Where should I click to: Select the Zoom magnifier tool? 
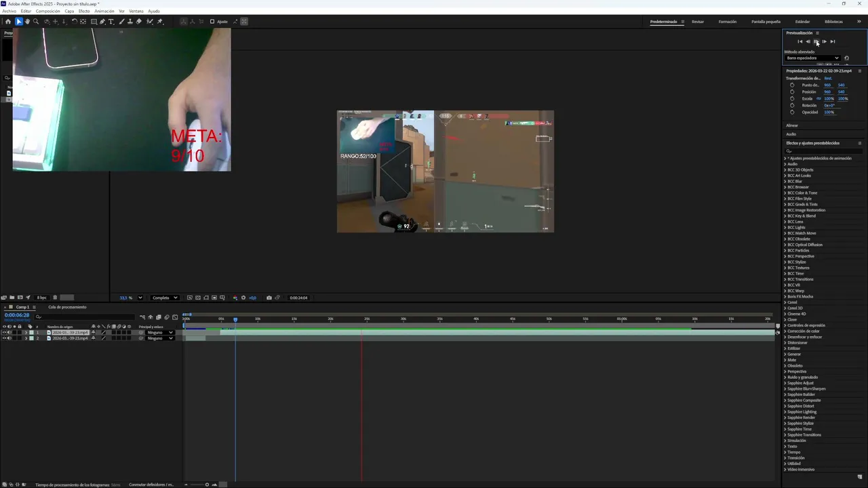click(36, 22)
